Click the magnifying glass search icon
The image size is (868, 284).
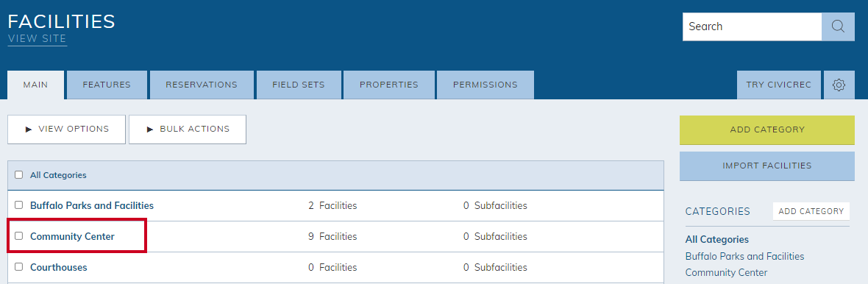[x=838, y=26]
